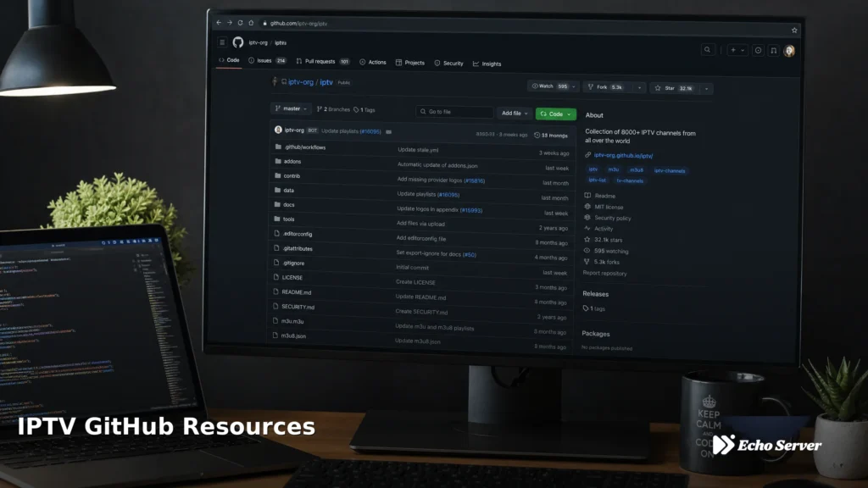This screenshot has width=868, height=488.
Task: Open the .editorconfig file
Action: (298, 234)
